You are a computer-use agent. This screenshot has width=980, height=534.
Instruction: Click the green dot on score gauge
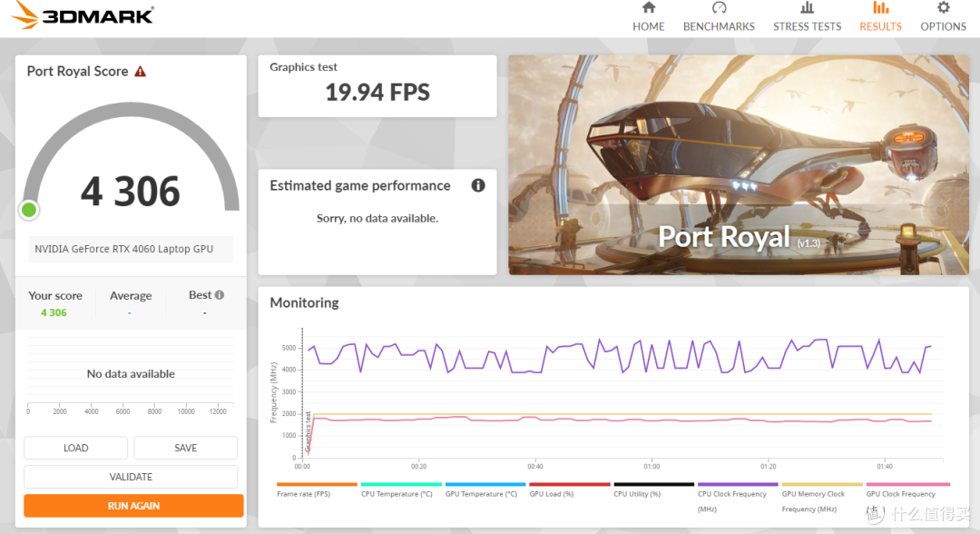tap(29, 210)
